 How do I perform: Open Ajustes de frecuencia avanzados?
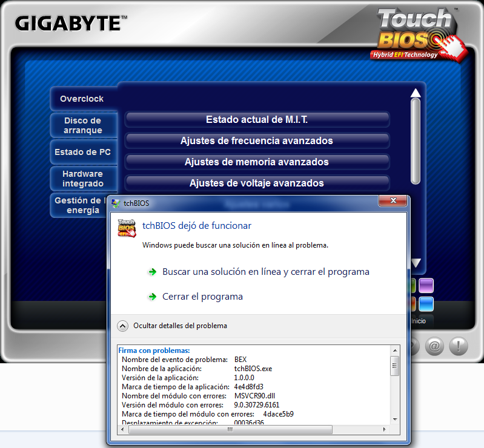pyautogui.click(x=257, y=141)
